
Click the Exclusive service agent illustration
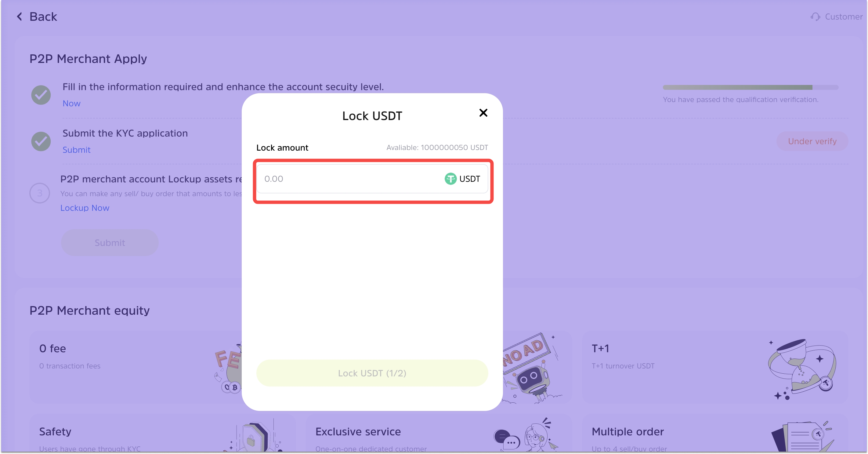[526, 434]
